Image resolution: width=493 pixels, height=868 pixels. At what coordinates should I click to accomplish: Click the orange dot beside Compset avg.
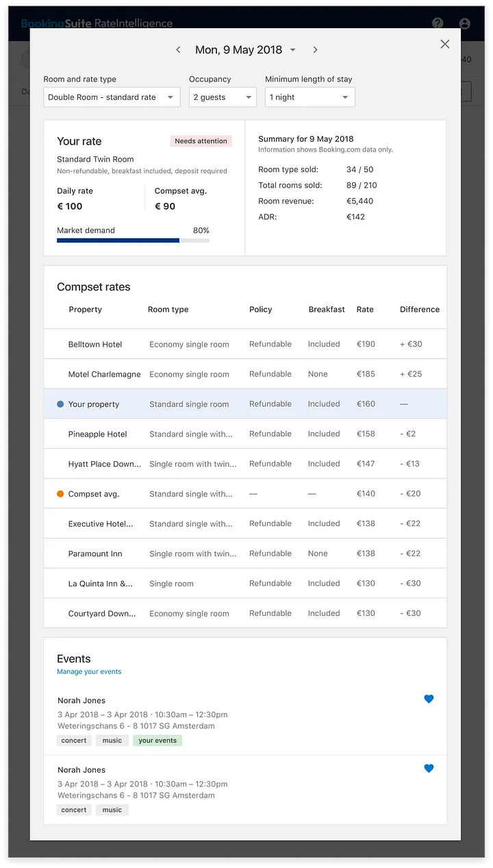point(60,494)
